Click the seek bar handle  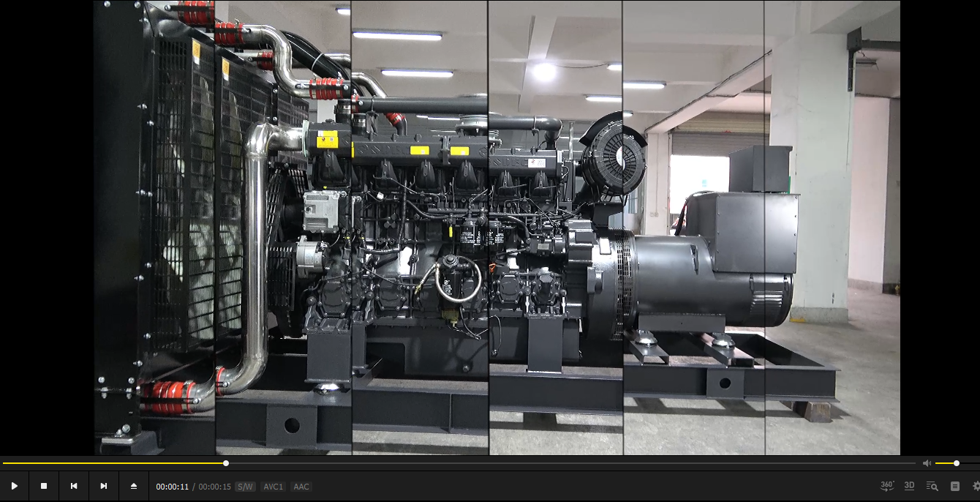[226, 463]
